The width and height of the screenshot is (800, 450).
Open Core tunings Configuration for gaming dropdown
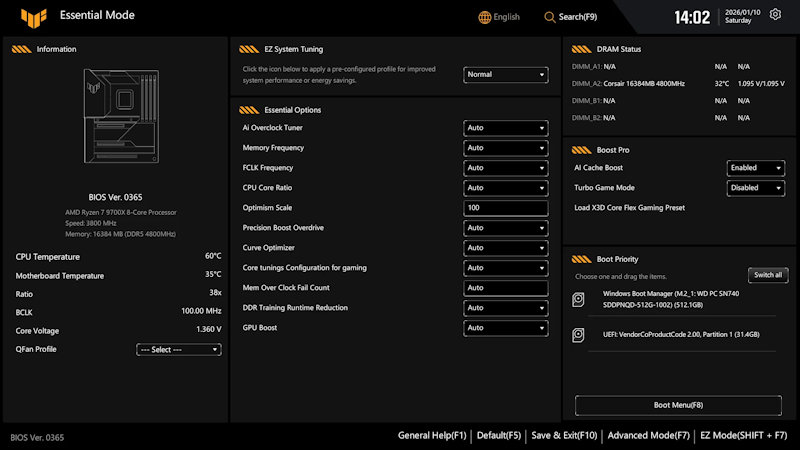(x=506, y=268)
